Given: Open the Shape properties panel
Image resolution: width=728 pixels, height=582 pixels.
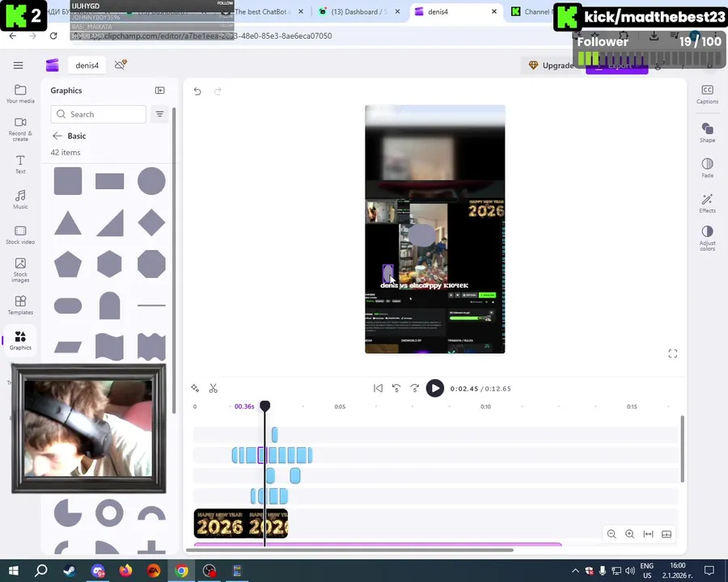Looking at the screenshot, I should 707,133.
